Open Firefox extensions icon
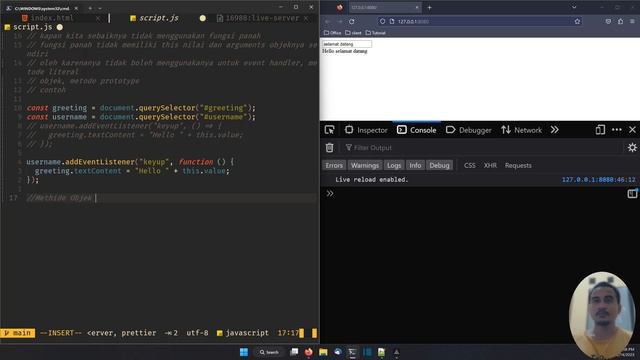 point(620,21)
